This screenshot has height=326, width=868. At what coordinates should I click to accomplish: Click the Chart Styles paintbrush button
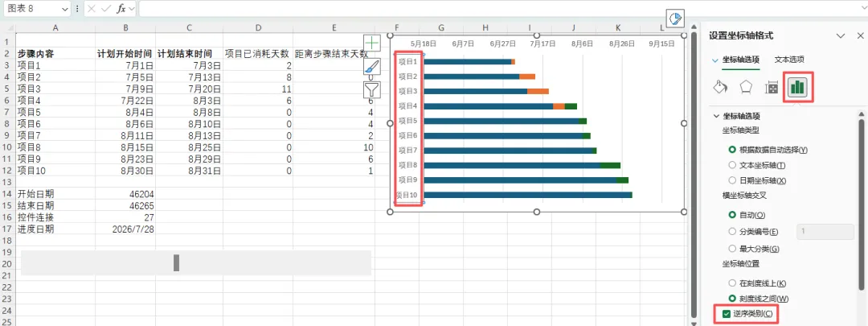tap(372, 66)
